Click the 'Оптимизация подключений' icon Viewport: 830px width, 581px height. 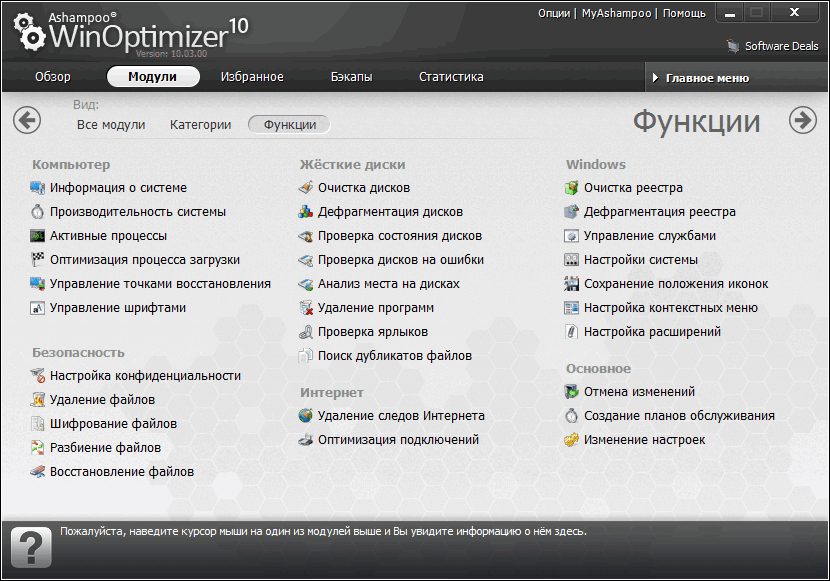coord(305,440)
